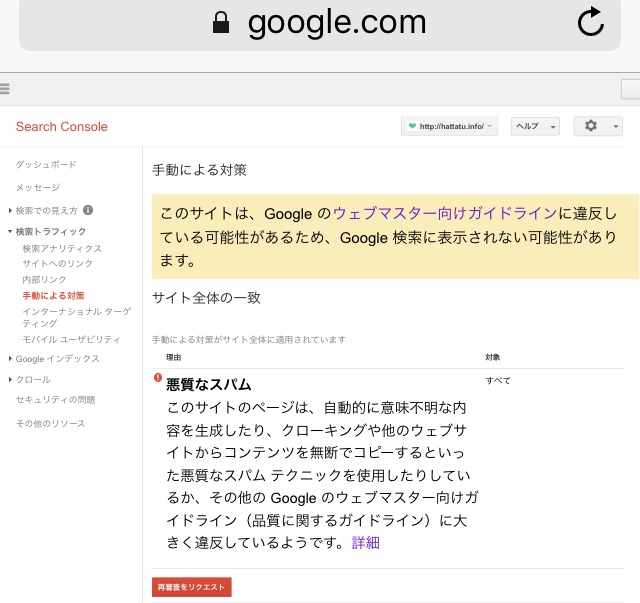The height and width of the screenshot is (603, 640).
Task: Click the red error icon beside 悪質なスパム
Action: click(x=158, y=378)
